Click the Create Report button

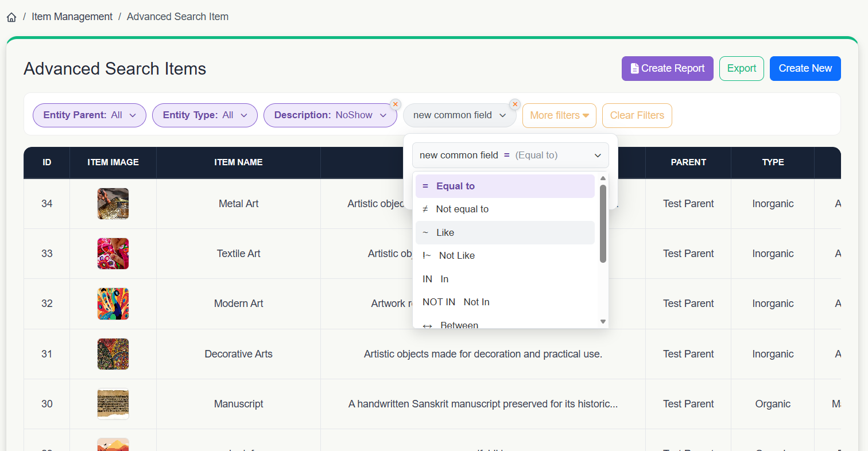[x=667, y=68]
